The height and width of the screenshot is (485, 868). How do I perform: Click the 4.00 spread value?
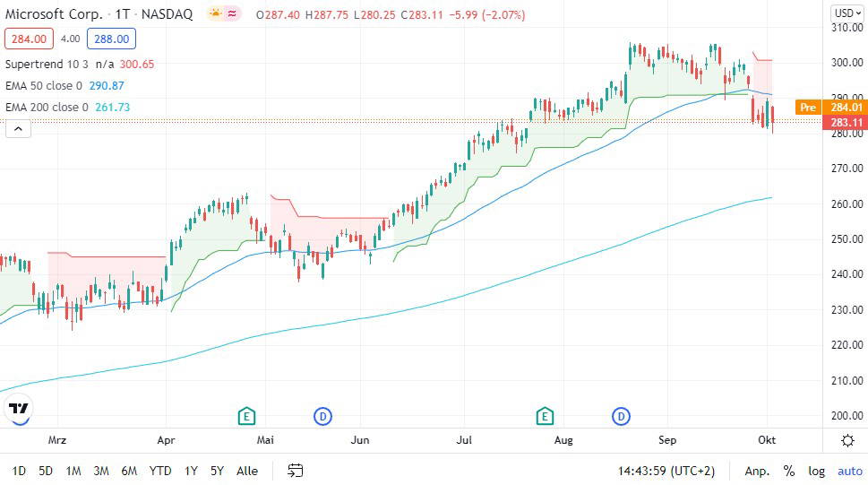[x=70, y=39]
